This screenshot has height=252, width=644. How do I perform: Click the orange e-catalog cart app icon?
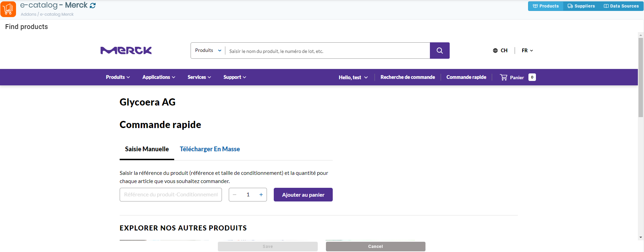coord(8,9)
